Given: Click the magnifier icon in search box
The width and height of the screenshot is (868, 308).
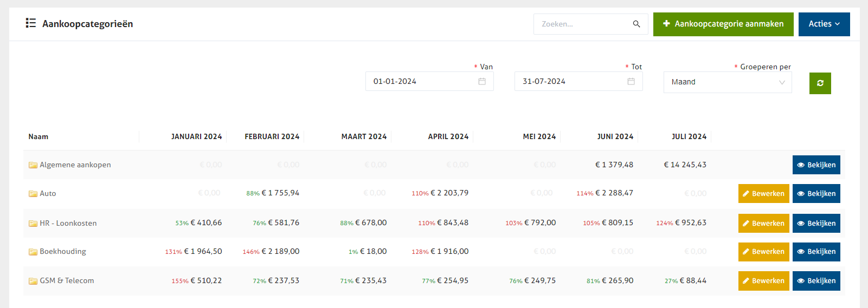Looking at the screenshot, I should point(636,24).
